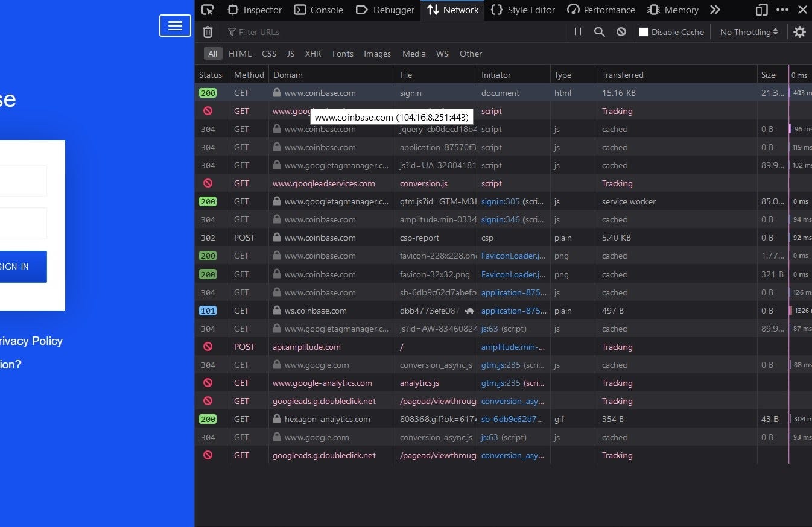Click blocked icon on api.amplitude.com row
This screenshot has height=527, width=812.
click(x=208, y=347)
